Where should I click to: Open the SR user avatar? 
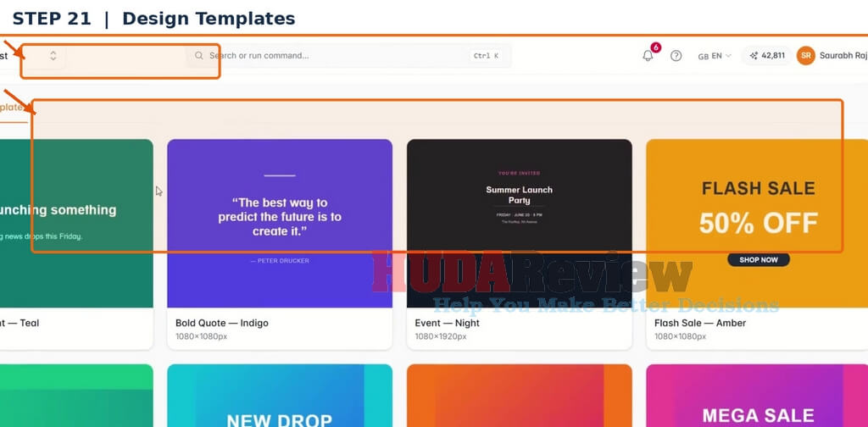806,55
